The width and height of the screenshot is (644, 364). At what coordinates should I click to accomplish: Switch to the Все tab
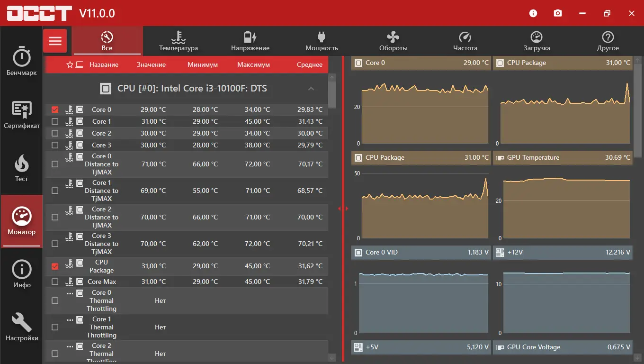(x=107, y=41)
